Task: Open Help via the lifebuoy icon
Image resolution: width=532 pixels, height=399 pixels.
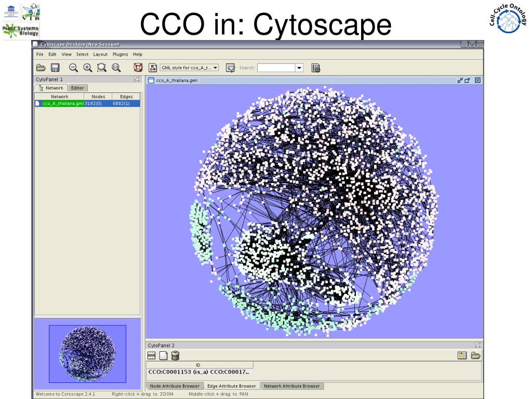Action: click(x=138, y=68)
